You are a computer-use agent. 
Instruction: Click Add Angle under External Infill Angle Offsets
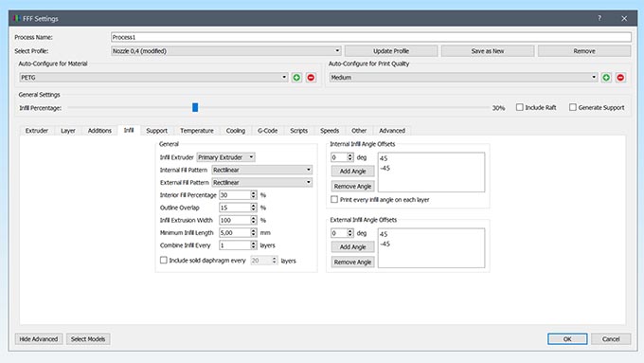(352, 246)
